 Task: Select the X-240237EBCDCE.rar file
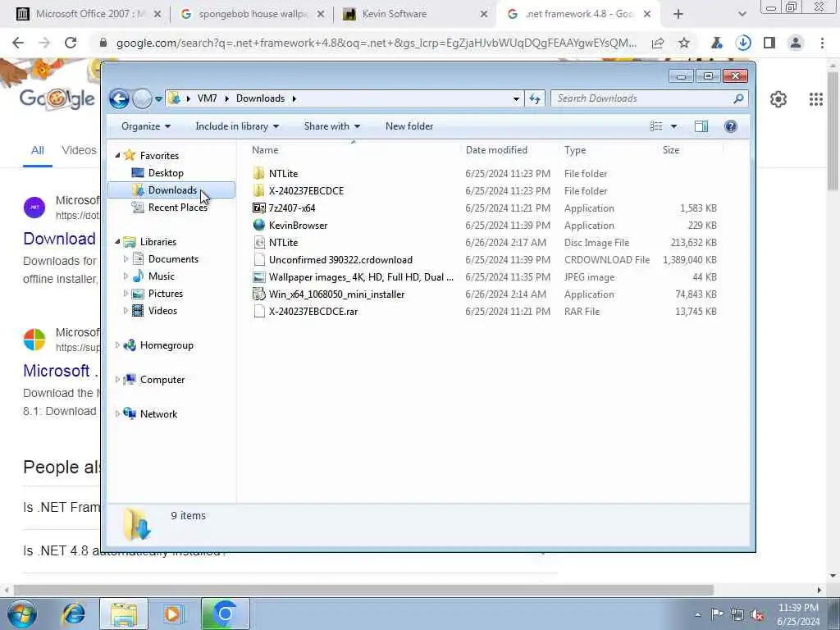313,312
